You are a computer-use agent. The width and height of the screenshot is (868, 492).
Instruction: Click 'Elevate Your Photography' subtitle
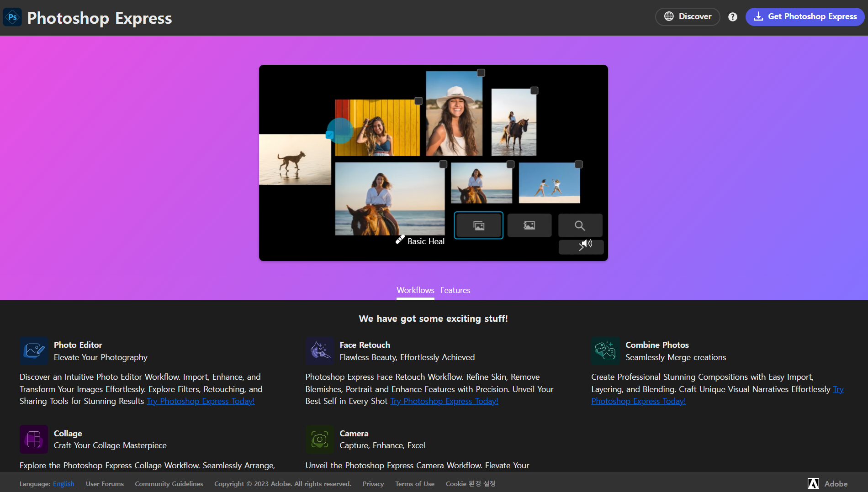(101, 357)
